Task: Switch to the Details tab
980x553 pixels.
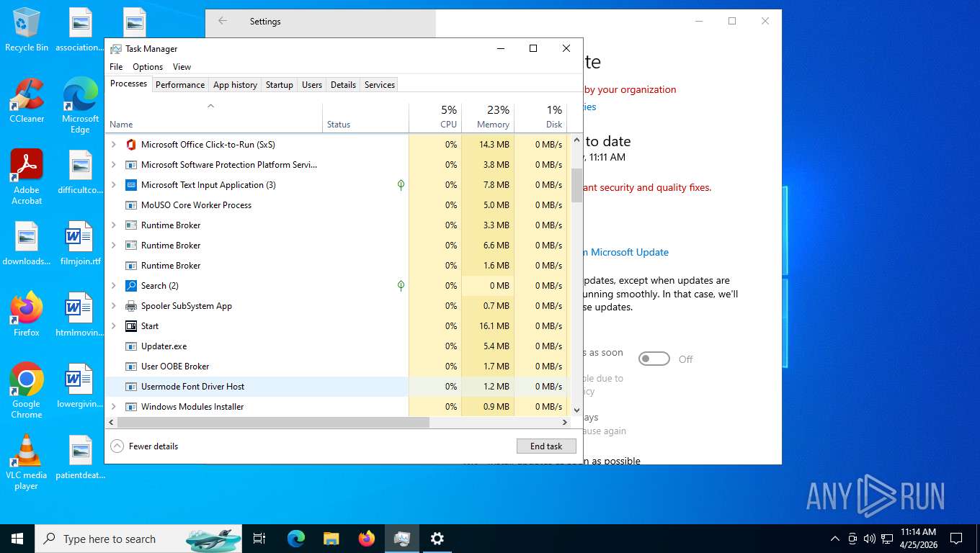Action: pos(343,85)
